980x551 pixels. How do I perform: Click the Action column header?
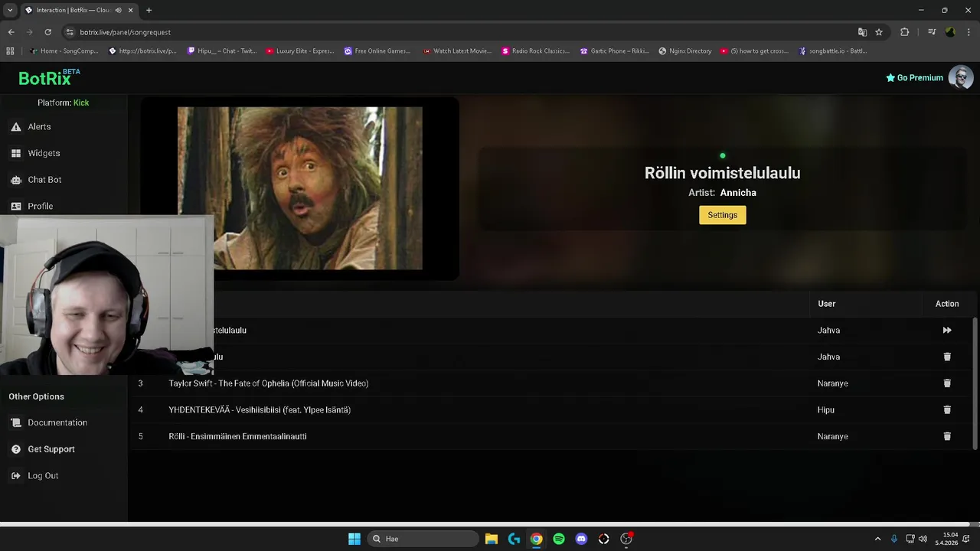coord(947,304)
